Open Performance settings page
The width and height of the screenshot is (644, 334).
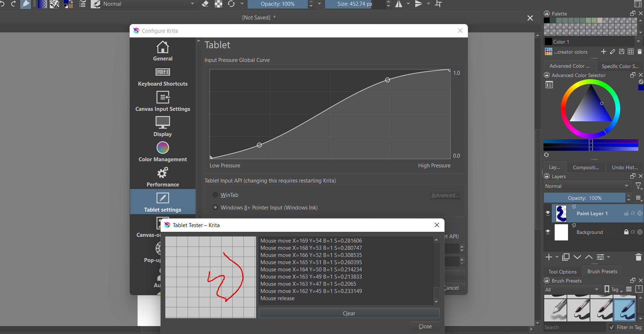(x=163, y=177)
